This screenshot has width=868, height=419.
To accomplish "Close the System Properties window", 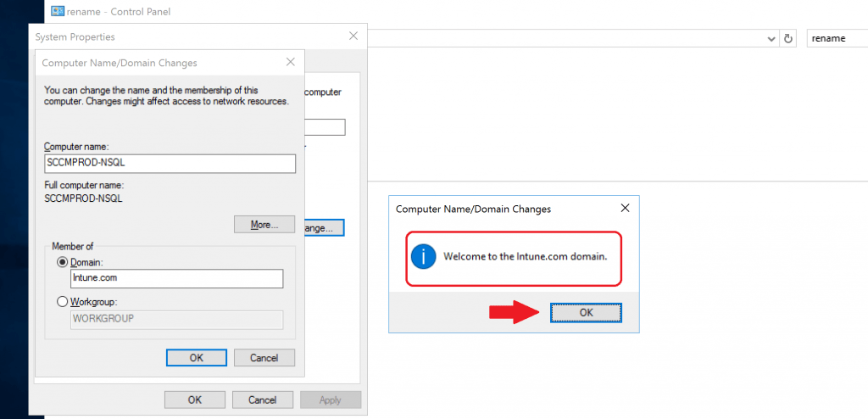I will (353, 36).
